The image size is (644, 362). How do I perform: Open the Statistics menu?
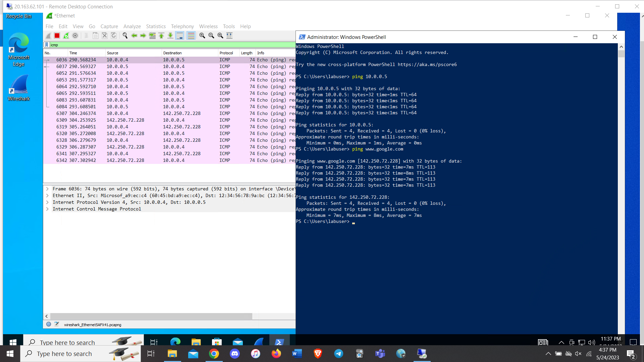156,26
